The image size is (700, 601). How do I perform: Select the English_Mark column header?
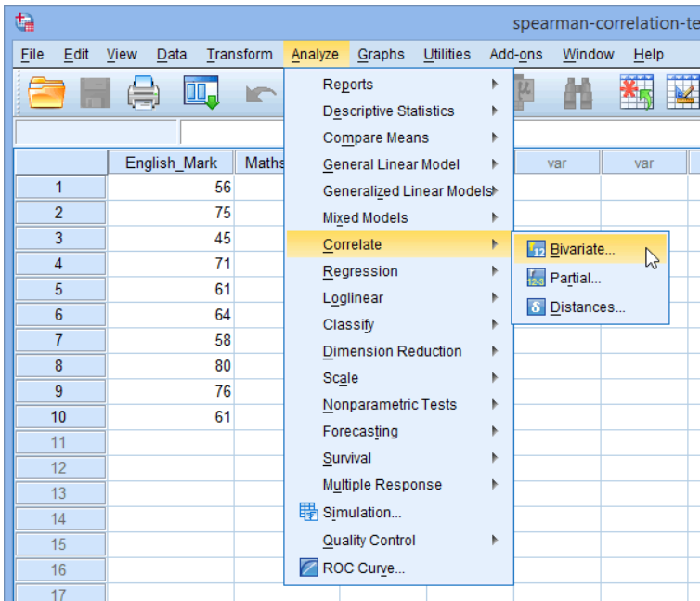point(171,163)
